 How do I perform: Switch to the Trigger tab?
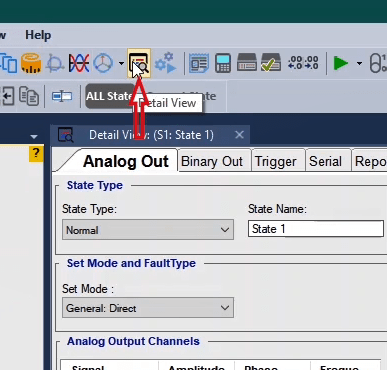pos(275,161)
